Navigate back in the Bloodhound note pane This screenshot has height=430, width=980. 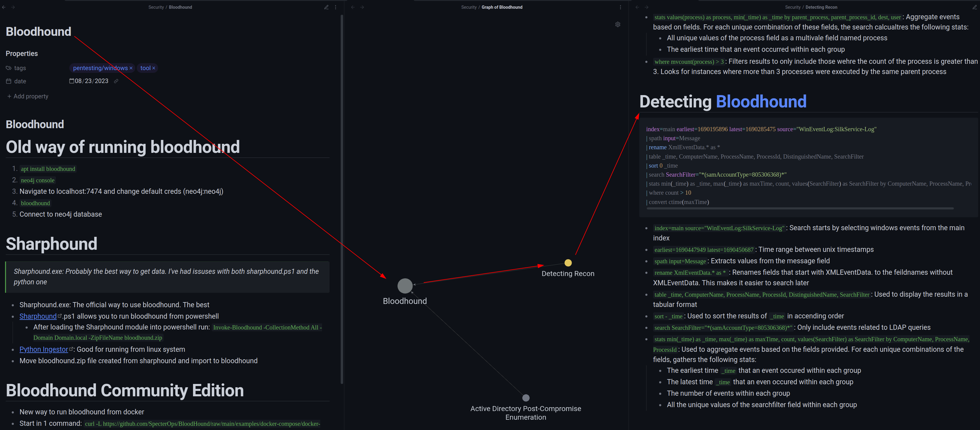point(4,7)
